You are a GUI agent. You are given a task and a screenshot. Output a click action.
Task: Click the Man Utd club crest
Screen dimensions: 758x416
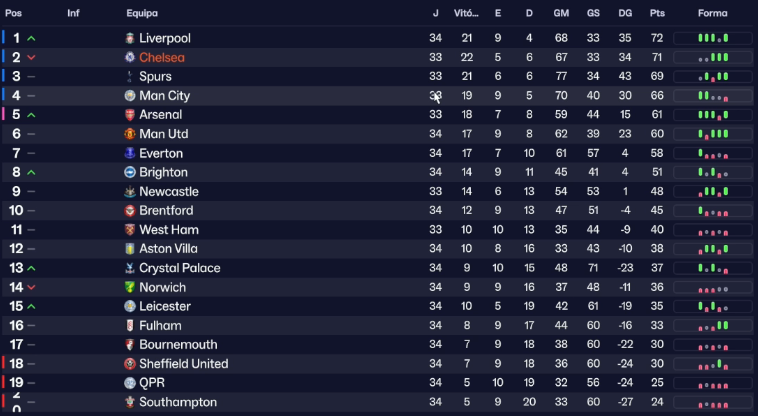pyautogui.click(x=130, y=134)
